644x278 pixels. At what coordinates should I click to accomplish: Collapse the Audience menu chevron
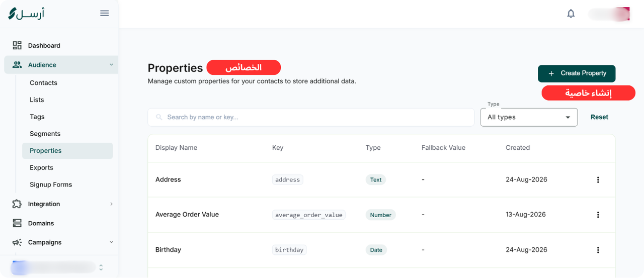[111, 65]
